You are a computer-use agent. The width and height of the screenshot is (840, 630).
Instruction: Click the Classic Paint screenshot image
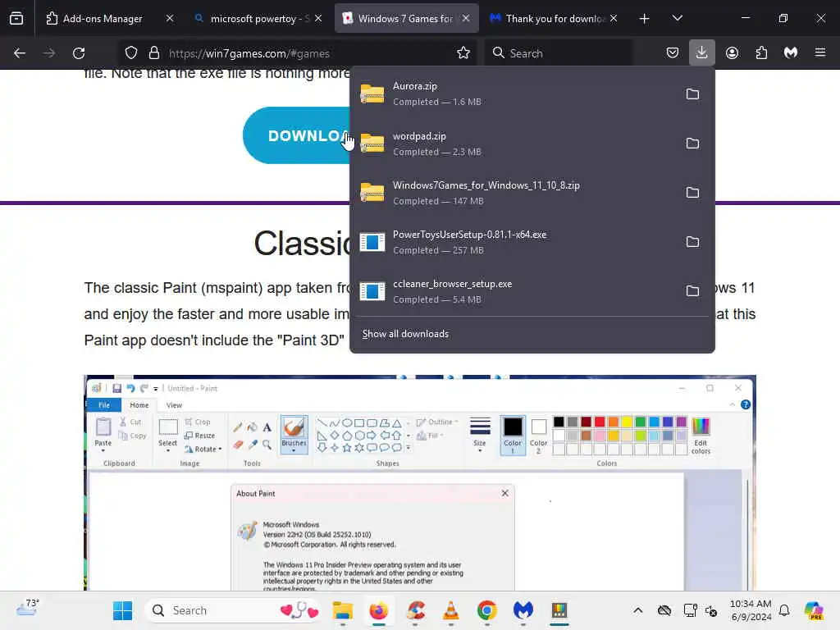click(420, 482)
